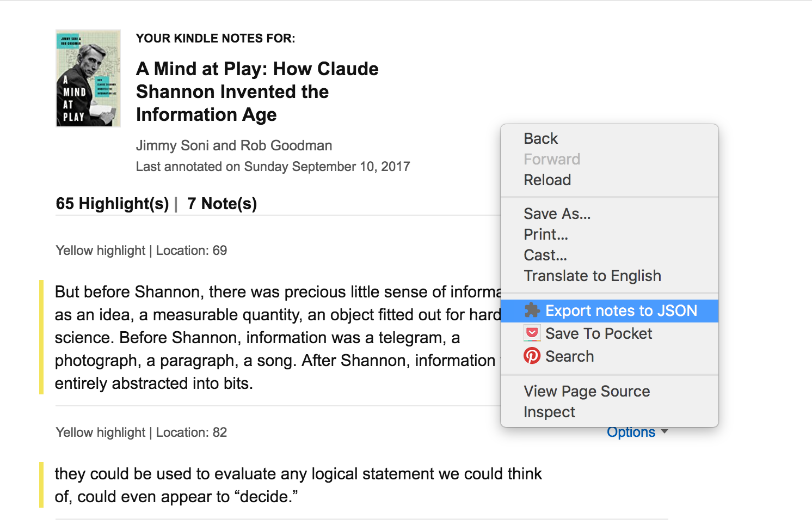Choose Save As… menu entry
The width and height of the screenshot is (812, 530).
tap(557, 214)
